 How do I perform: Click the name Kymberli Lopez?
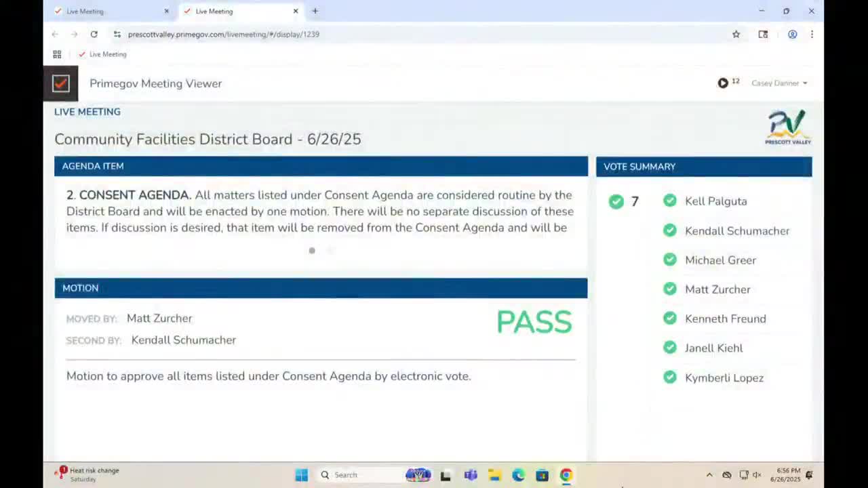tap(724, 378)
